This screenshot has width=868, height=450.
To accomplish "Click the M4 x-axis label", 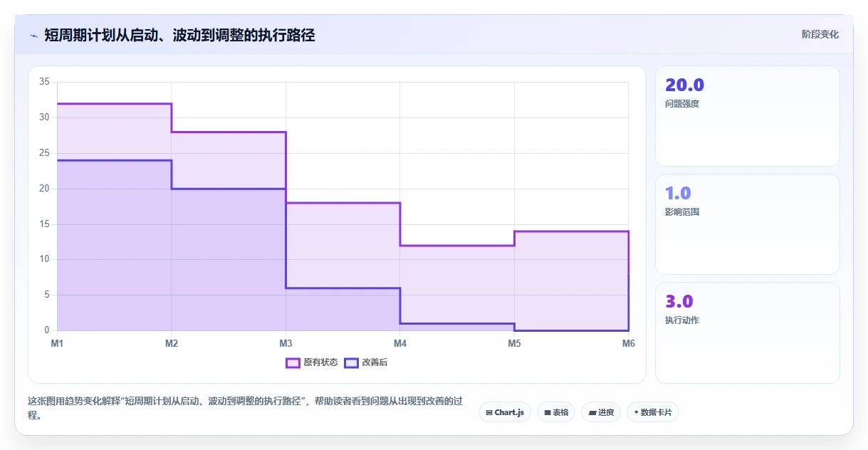I will click(x=399, y=343).
